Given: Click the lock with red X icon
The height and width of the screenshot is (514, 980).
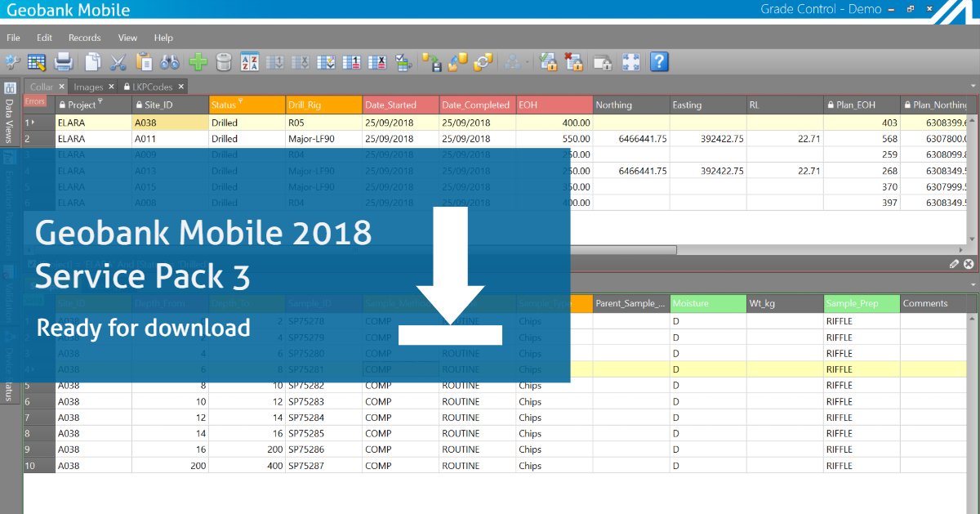Looking at the screenshot, I should (x=574, y=61).
